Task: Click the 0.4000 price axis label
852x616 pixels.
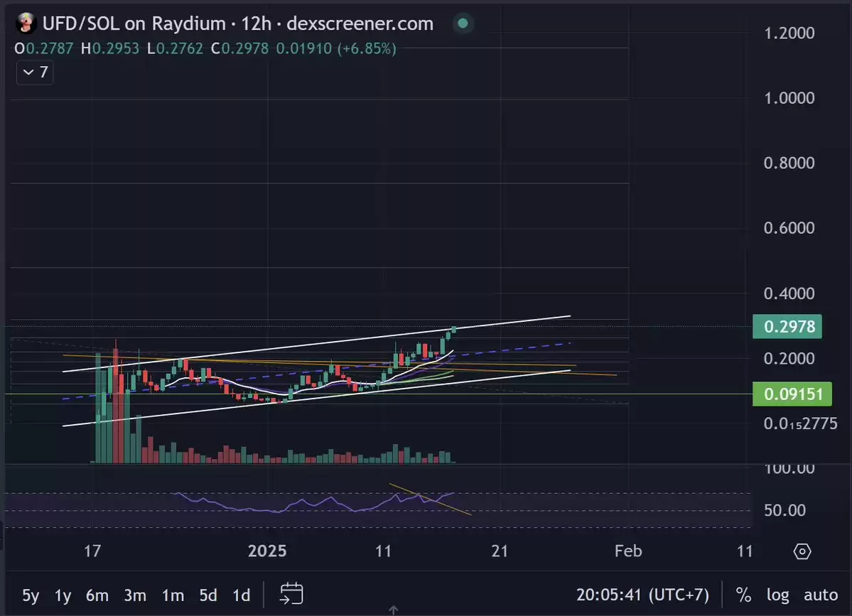Action: (789, 293)
